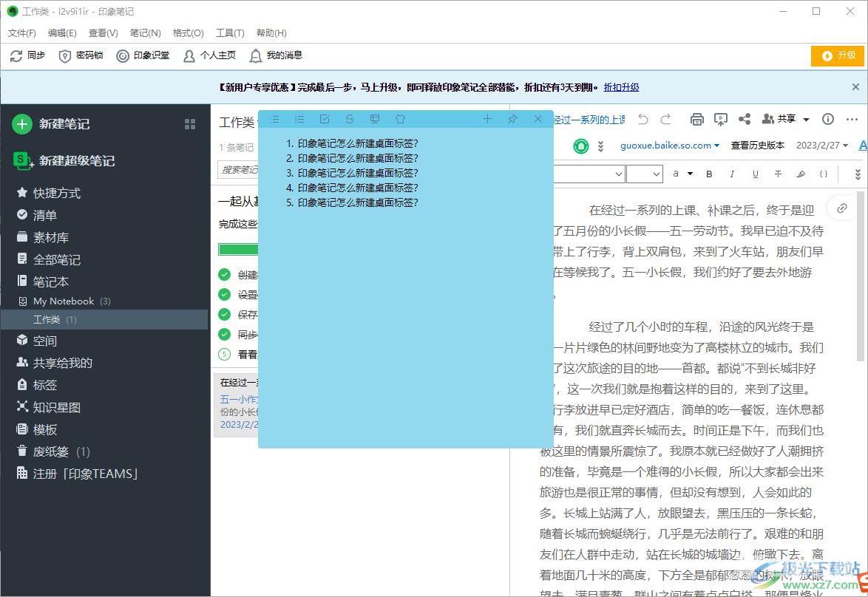
Task: Open the font size combo box
Action: 645,174
